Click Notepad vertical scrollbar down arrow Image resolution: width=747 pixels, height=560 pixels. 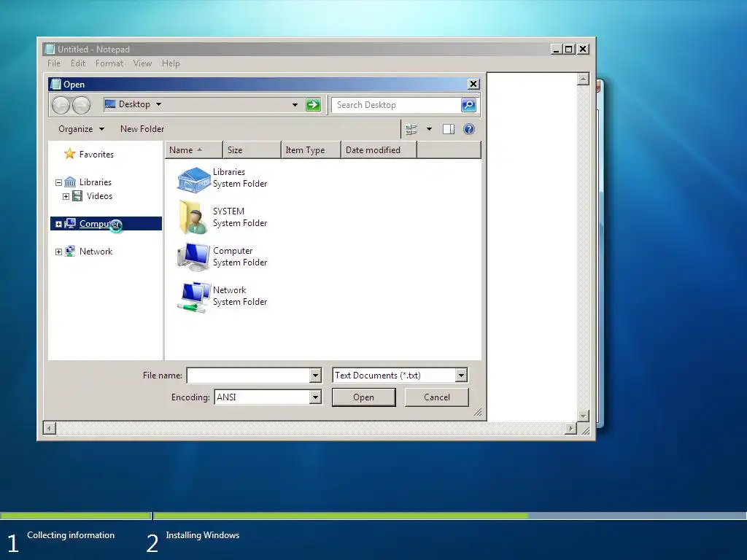[x=583, y=415]
